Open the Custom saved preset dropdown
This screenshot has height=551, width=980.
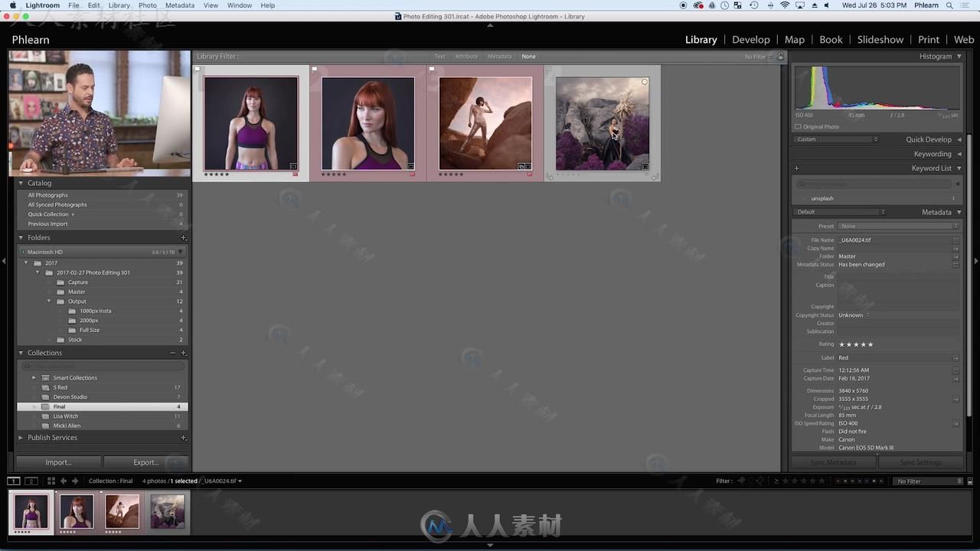837,139
